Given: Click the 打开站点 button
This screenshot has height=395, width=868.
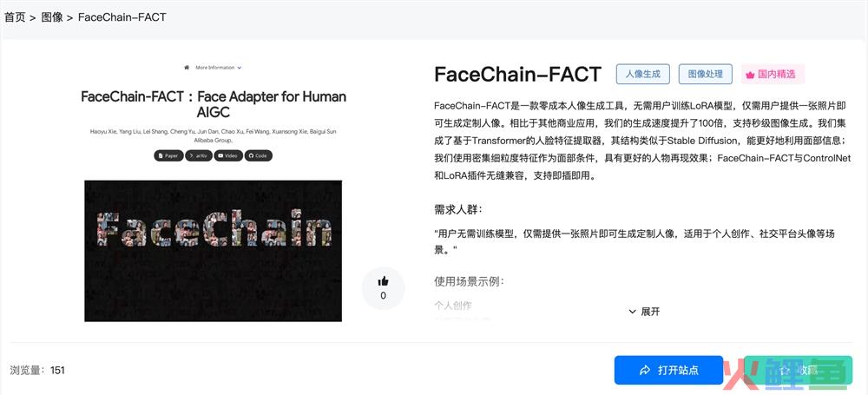Looking at the screenshot, I should point(668,370).
